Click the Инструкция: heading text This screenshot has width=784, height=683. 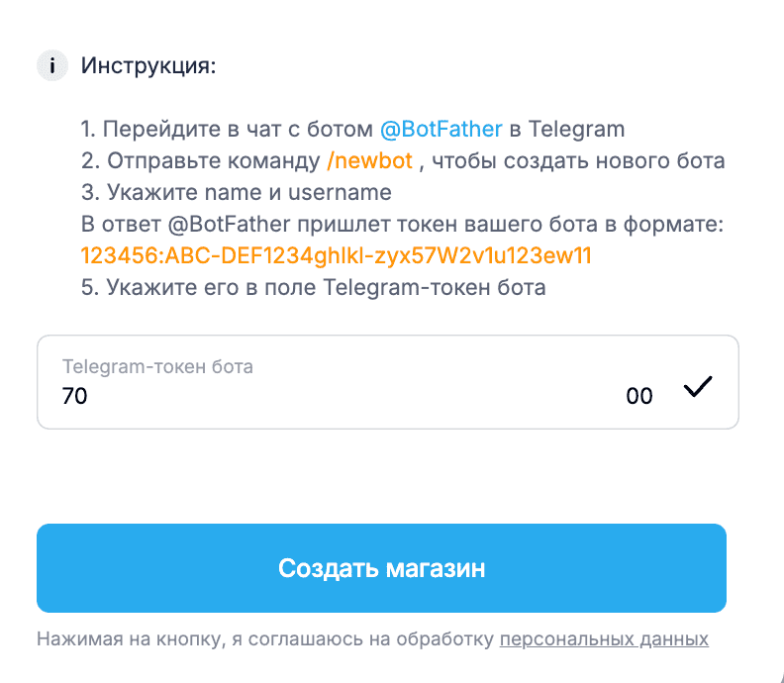point(148,65)
